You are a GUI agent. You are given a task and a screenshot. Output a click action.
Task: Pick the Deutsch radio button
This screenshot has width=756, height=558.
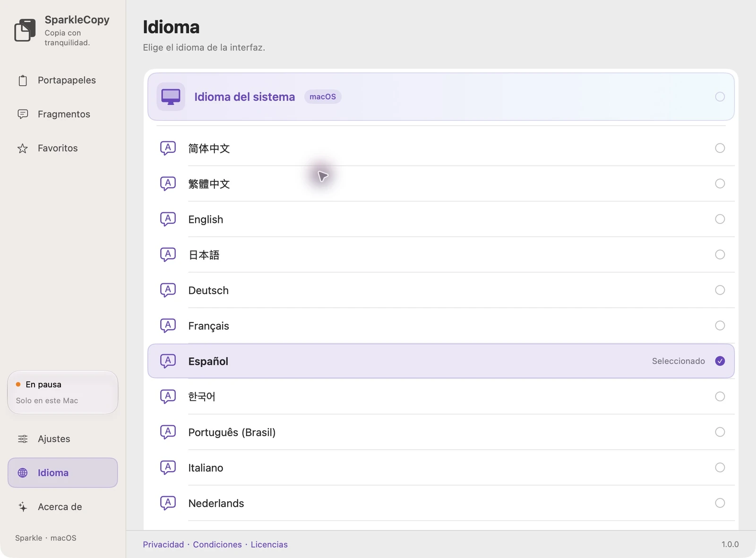pyautogui.click(x=720, y=290)
